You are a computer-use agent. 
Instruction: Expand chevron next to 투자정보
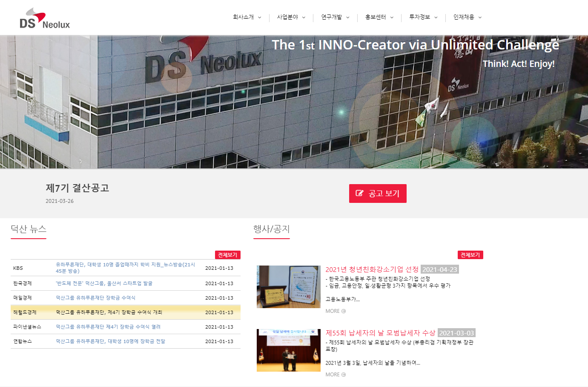coord(436,17)
